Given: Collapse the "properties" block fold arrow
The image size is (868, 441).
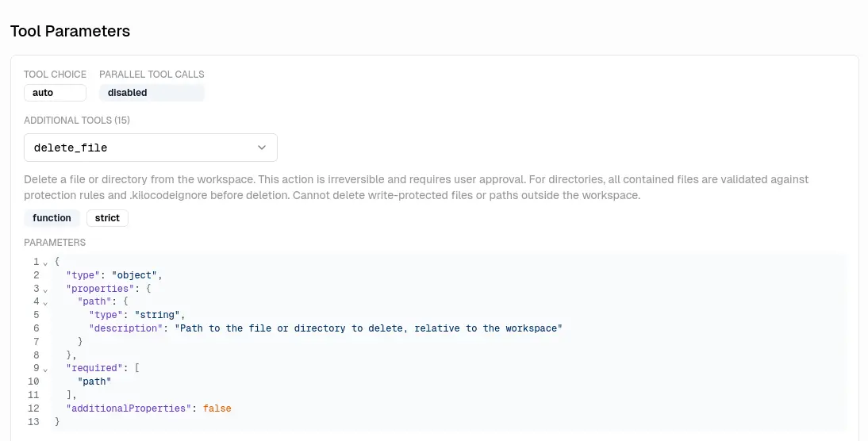Looking at the screenshot, I should click(45, 290).
